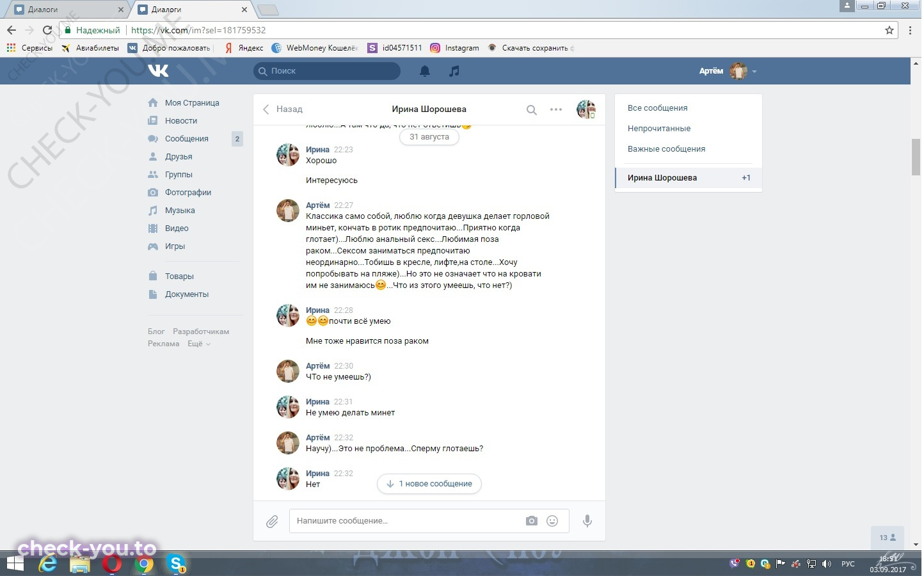Open Видео in the sidebar
This screenshot has height=576, width=924.
click(177, 228)
